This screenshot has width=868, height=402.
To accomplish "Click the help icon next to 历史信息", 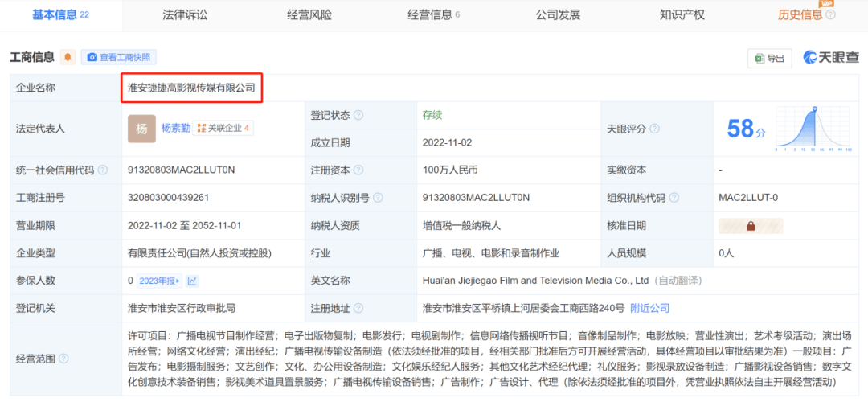I will [830, 15].
